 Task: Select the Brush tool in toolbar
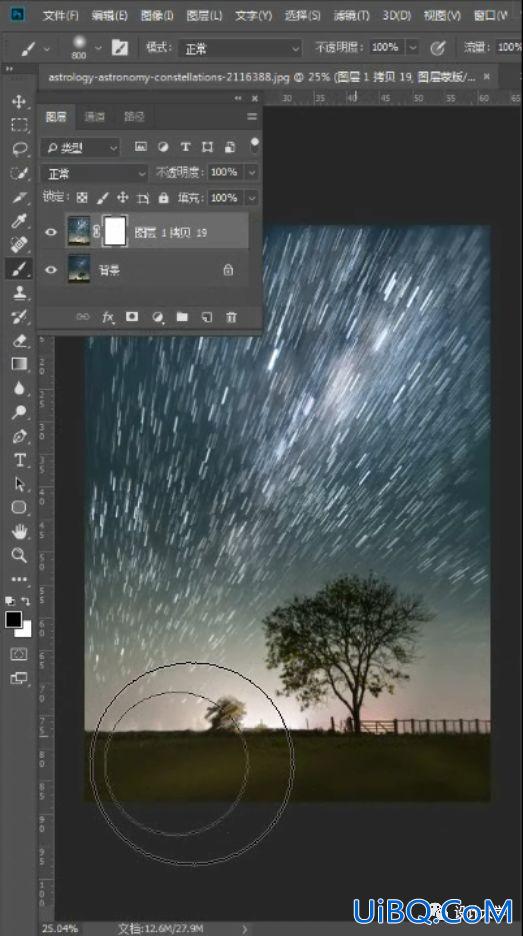click(19, 269)
